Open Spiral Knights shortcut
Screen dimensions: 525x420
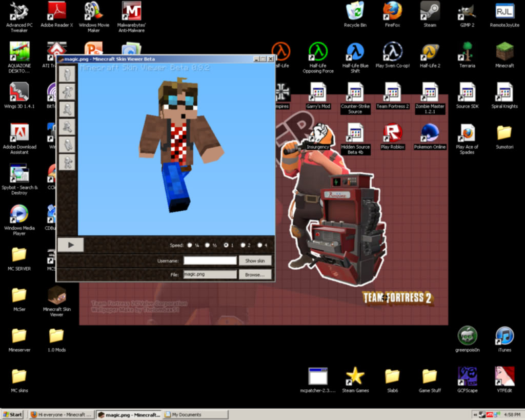tap(504, 96)
